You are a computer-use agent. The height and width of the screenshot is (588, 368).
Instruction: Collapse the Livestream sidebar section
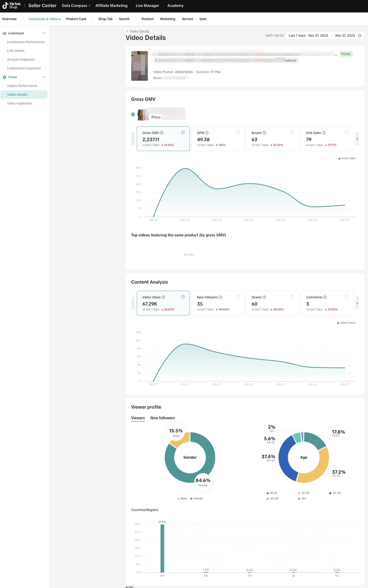pos(44,34)
